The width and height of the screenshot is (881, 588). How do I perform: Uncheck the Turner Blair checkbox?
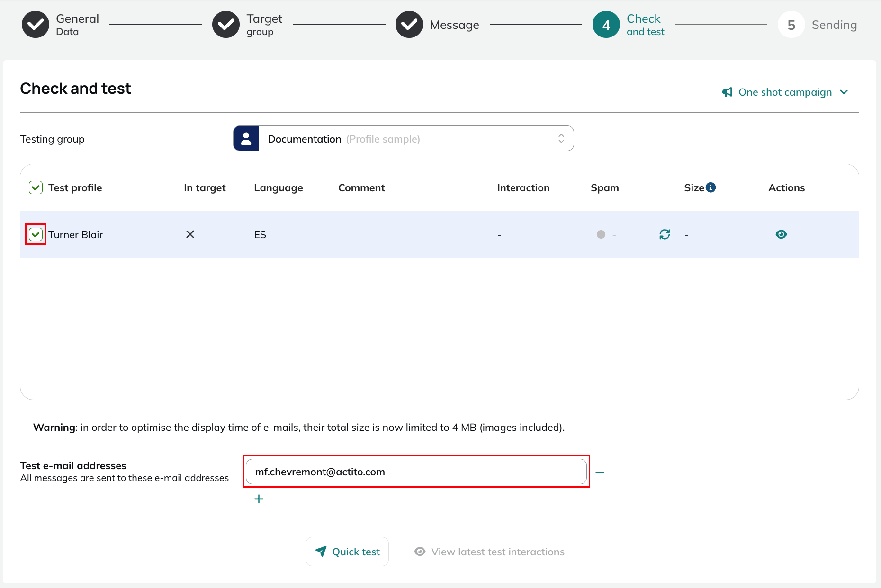click(x=36, y=234)
